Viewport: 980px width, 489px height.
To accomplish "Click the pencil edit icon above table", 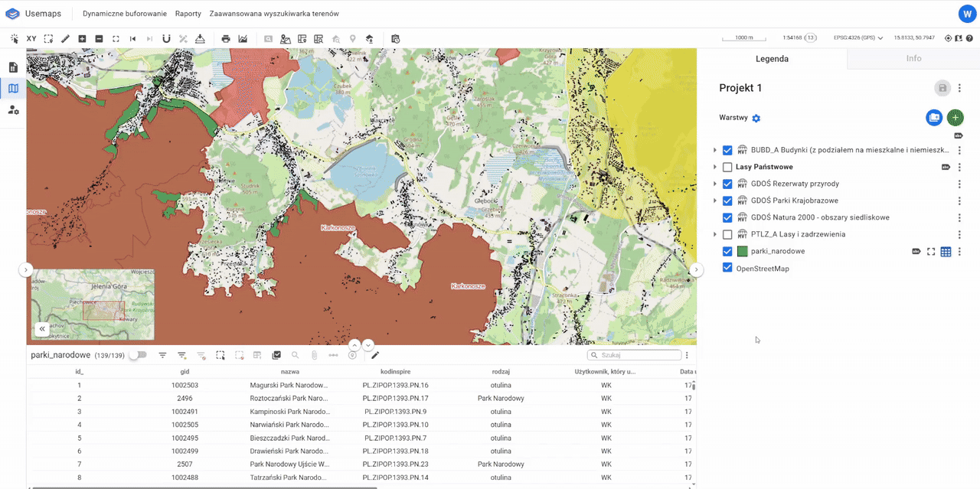I will [375, 355].
